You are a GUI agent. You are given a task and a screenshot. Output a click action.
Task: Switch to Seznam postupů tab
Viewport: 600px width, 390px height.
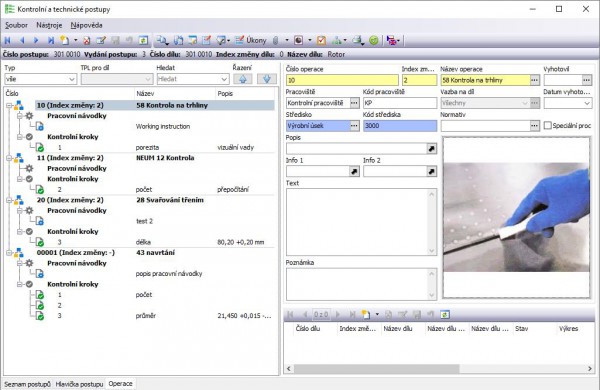tap(27, 384)
